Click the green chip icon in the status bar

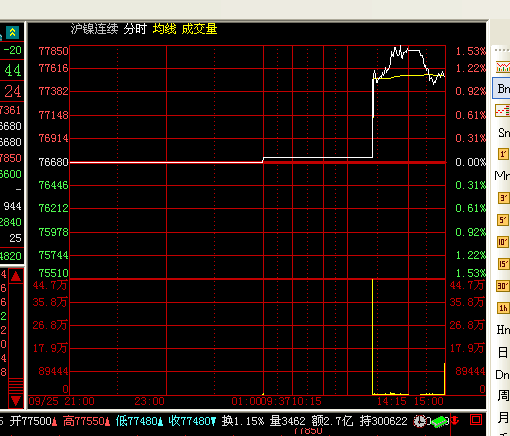[x=439, y=422]
